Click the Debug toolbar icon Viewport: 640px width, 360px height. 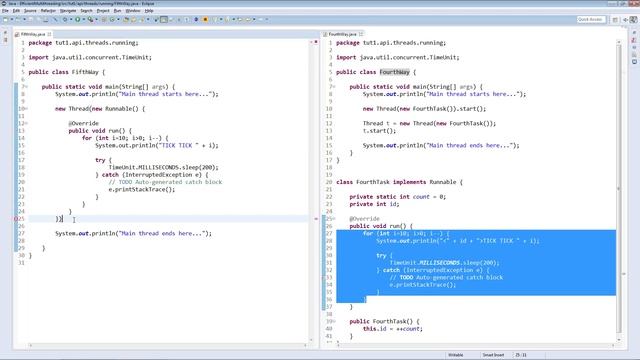point(64,19)
